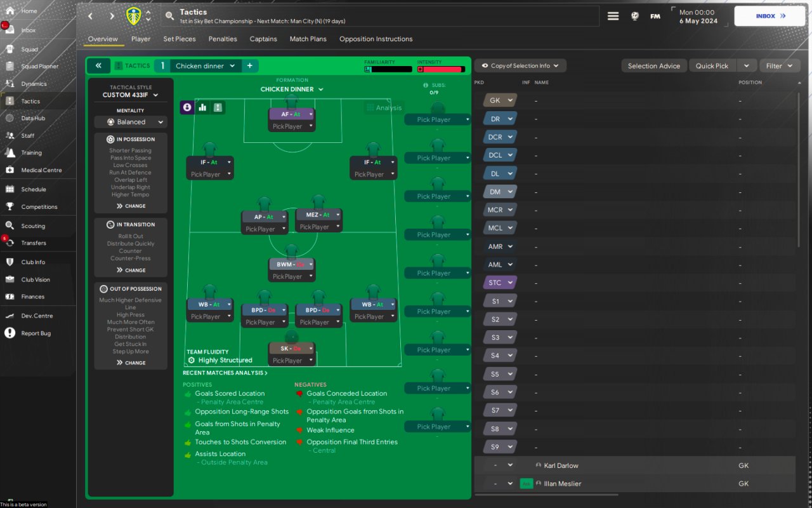
Task: Open the GK position pill dropdown
Action: 500,100
